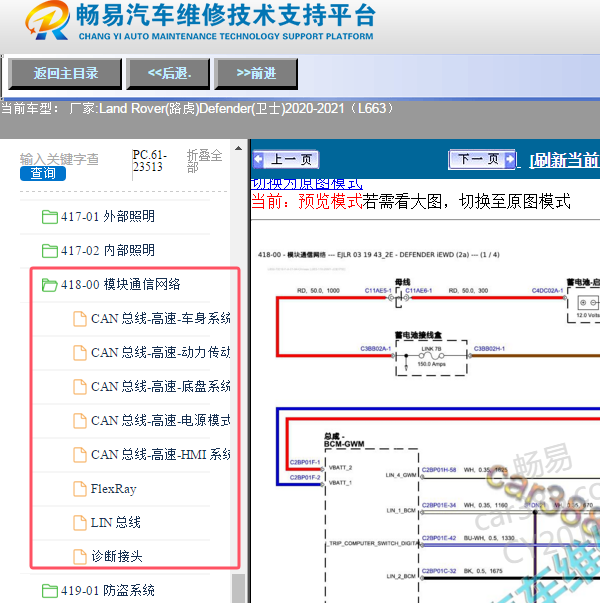Click the >>前进 forward button

256,73
